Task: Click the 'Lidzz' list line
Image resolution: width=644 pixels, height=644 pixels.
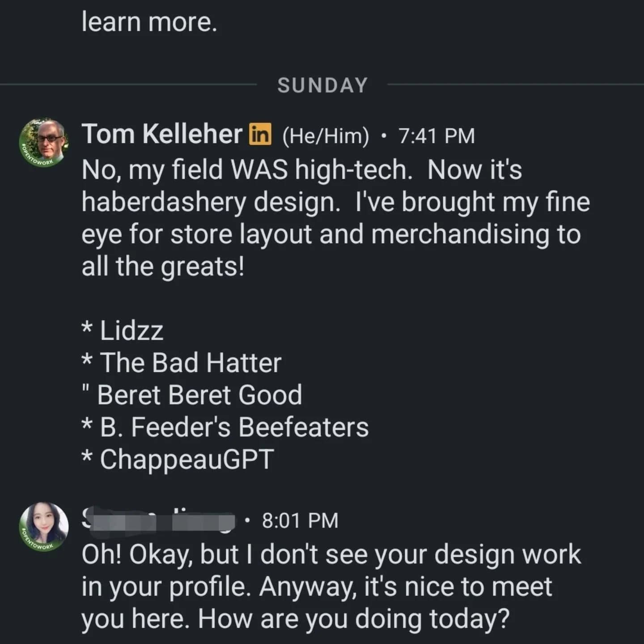Action: 123,330
